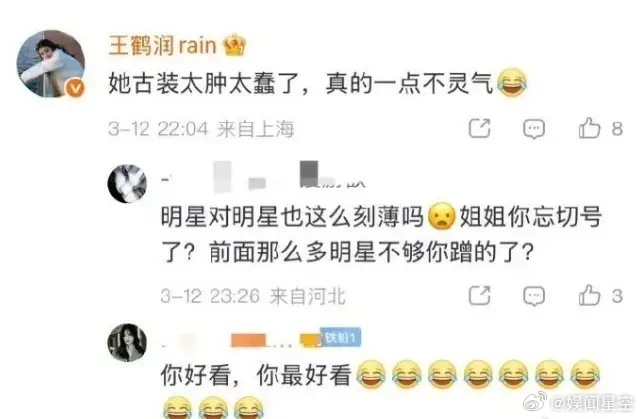The height and width of the screenshot is (419, 641).
Task: Select the 你好看，你最好看 comment text
Action: [x=256, y=374]
